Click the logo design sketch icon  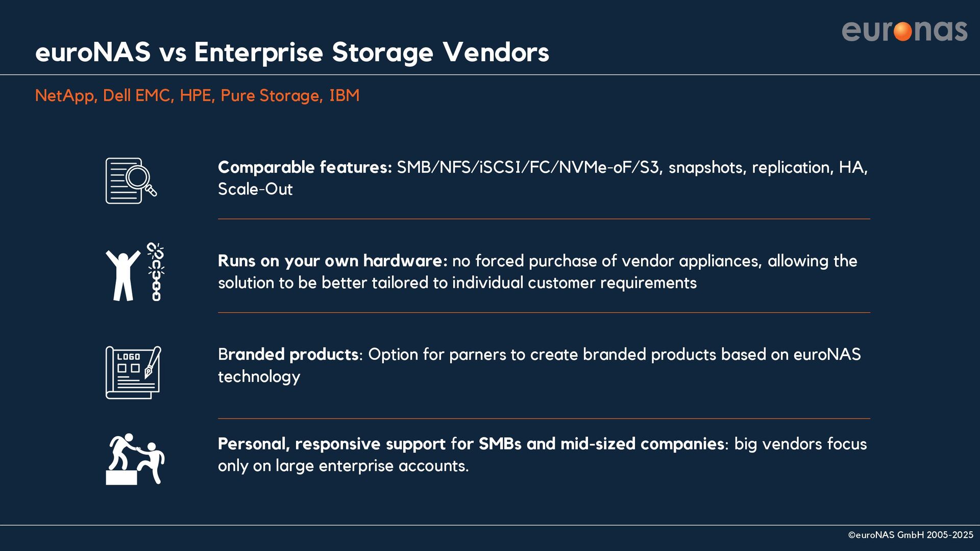coord(133,372)
